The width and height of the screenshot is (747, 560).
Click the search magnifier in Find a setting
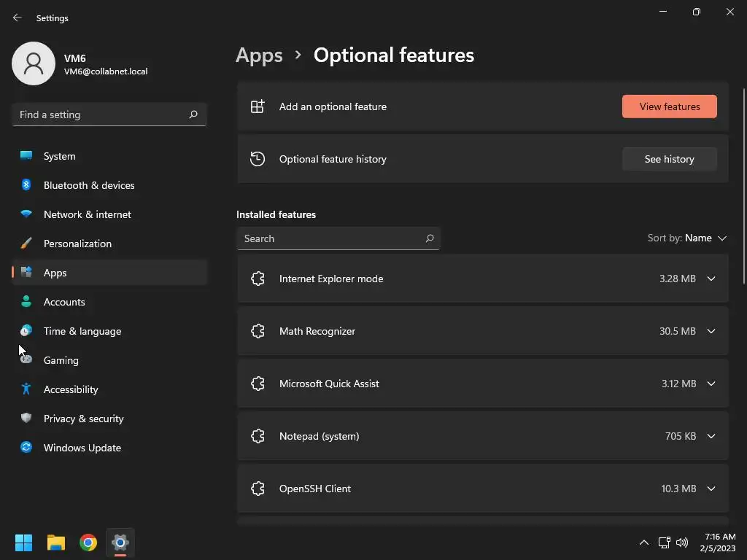(x=193, y=114)
